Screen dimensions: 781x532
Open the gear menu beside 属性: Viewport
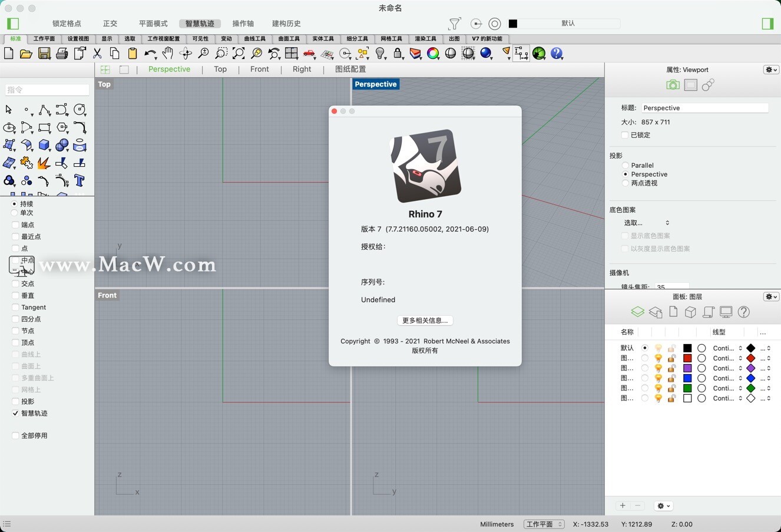(771, 70)
